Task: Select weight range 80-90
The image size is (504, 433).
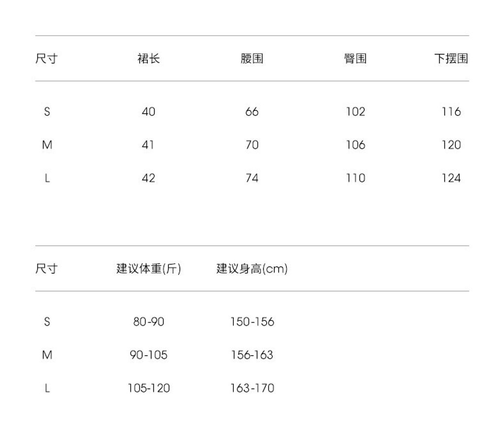Action: pyautogui.click(x=149, y=322)
